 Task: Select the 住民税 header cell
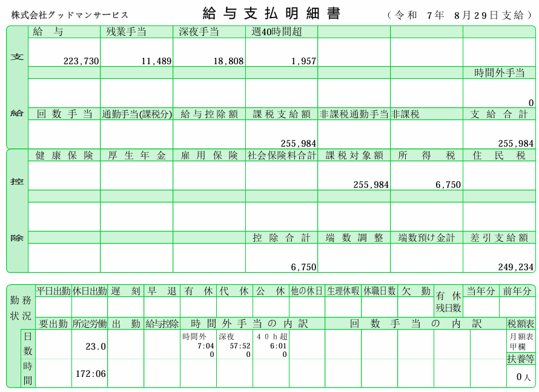coord(499,155)
